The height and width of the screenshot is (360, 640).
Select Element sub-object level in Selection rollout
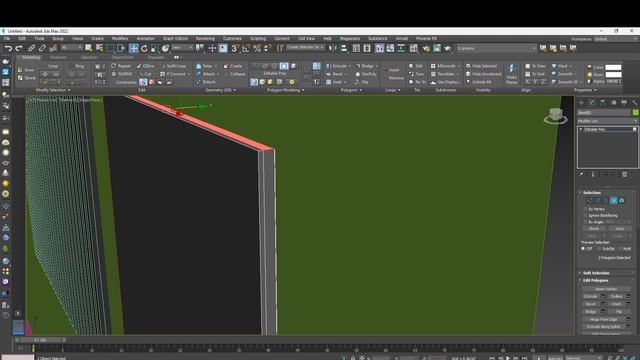(x=622, y=200)
